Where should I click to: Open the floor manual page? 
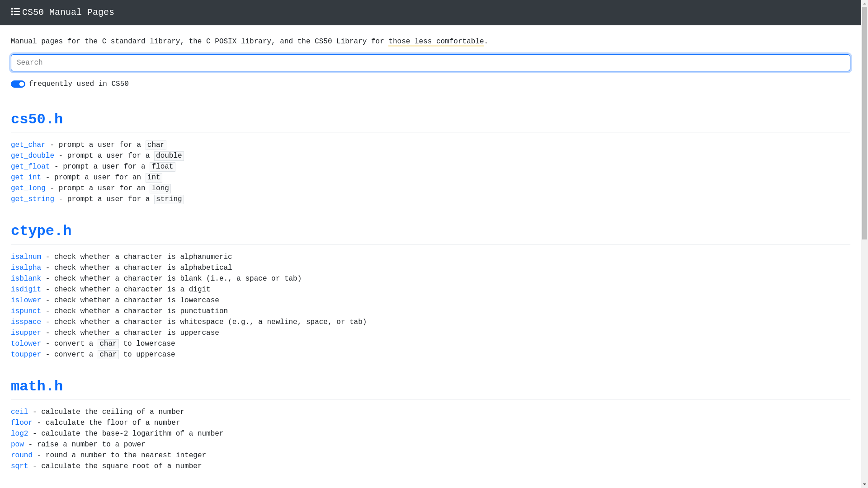[x=22, y=423]
